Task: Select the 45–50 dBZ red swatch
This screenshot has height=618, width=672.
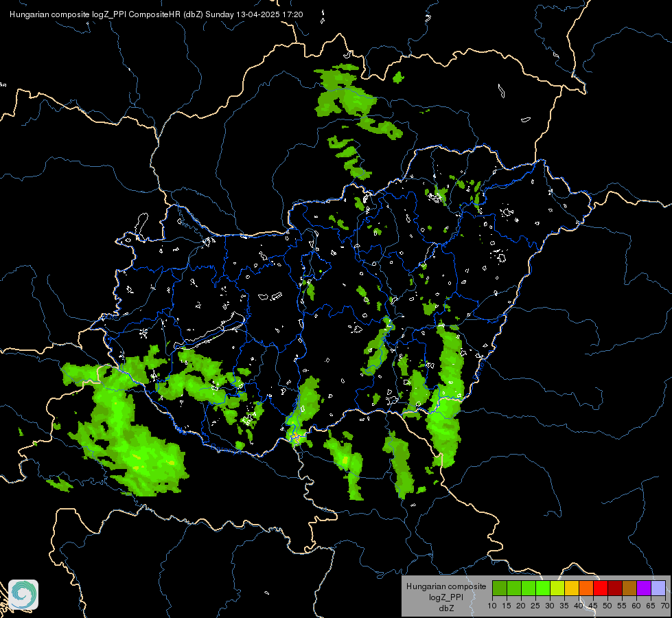Action: (x=601, y=588)
